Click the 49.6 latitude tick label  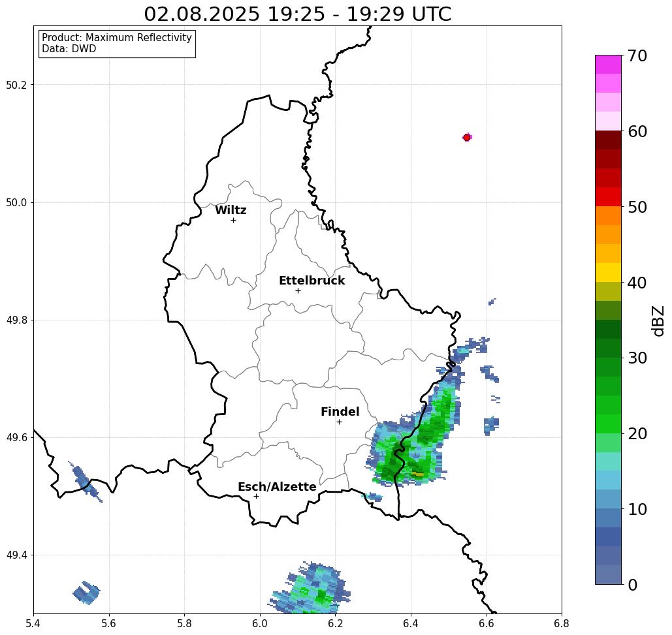16,438
